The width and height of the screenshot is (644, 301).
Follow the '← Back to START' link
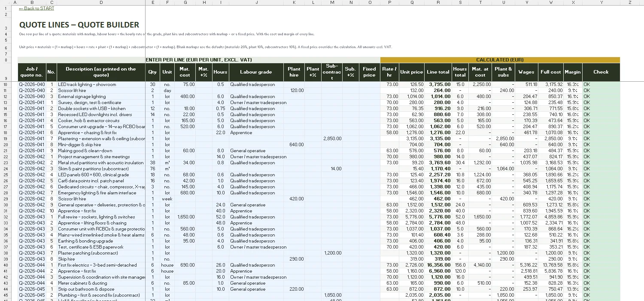[x=36, y=8]
